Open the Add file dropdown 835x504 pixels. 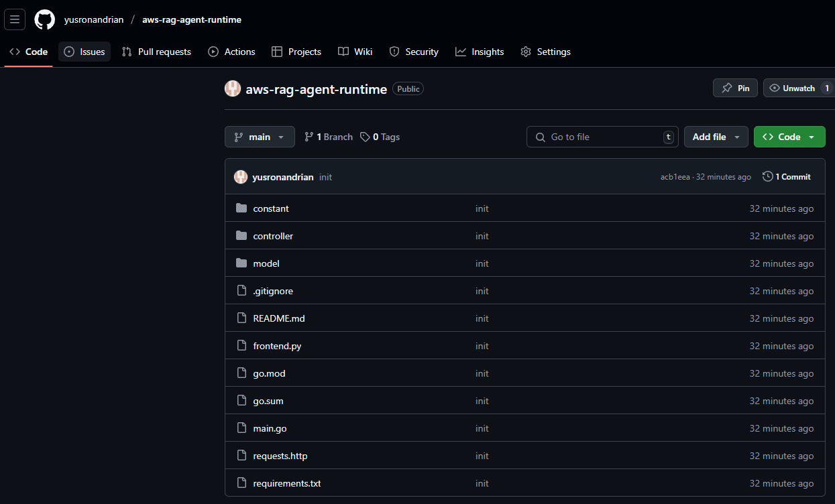(716, 137)
